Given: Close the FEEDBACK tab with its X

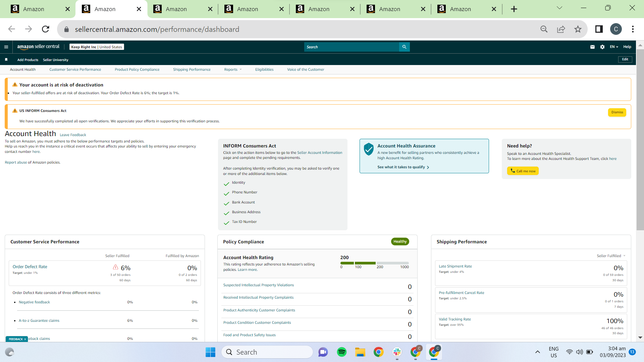Looking at the screenshot, I should [25, 339].
